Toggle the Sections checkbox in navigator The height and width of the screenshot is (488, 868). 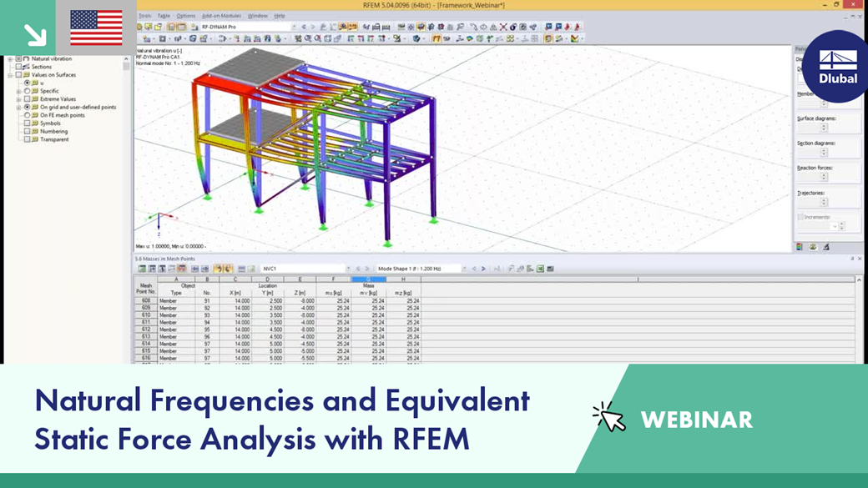pyautogui.click(x=18, y=67)
